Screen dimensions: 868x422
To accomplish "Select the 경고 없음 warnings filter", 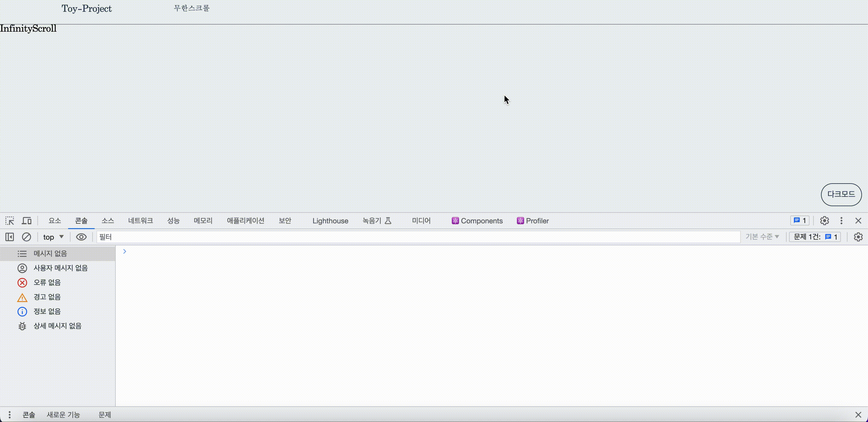I will click(x=47, y=297).
